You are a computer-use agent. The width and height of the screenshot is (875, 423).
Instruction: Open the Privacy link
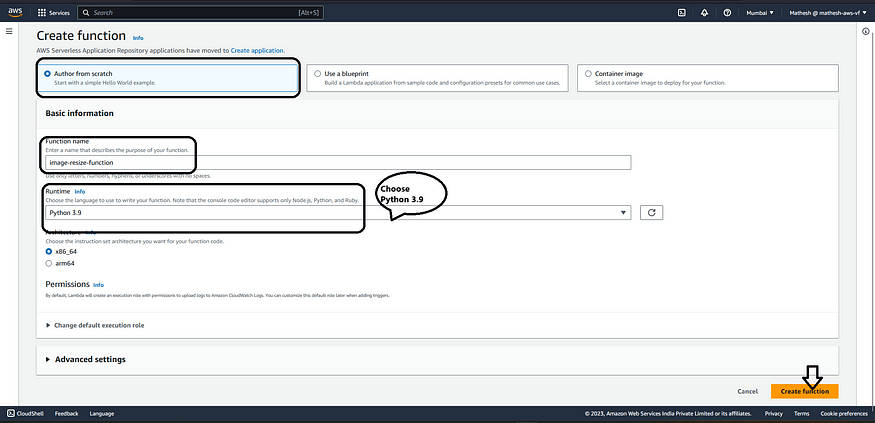point(773,414)
